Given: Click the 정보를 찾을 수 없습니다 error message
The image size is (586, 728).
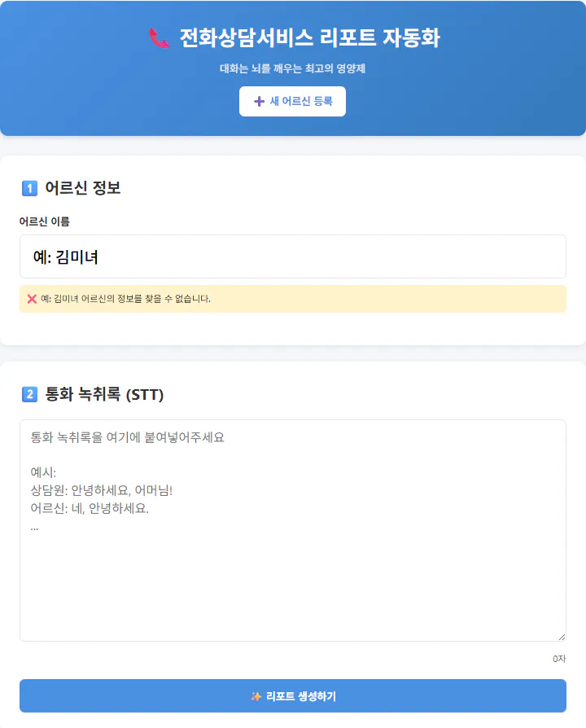Looking at the screenshot, I should point(125,299).
